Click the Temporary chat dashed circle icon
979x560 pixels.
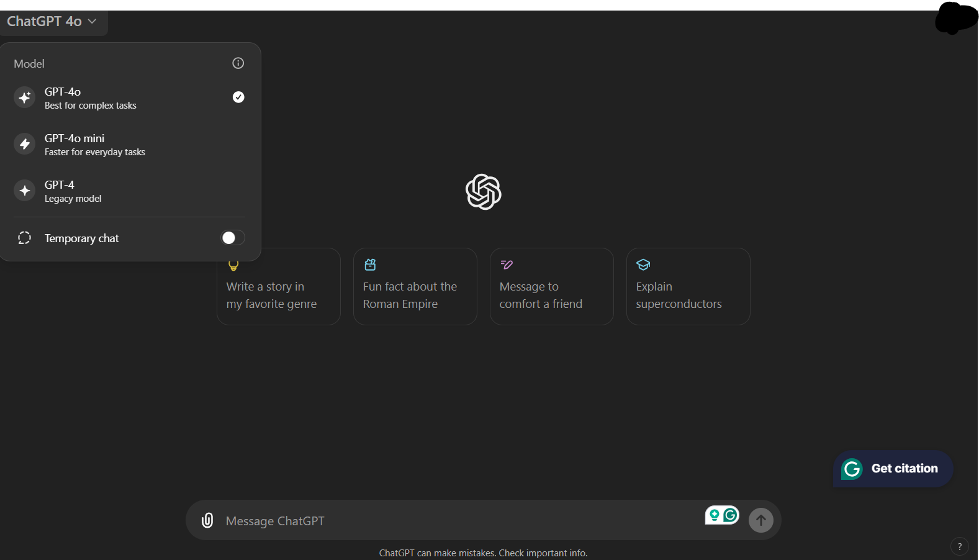pos(24,238)
